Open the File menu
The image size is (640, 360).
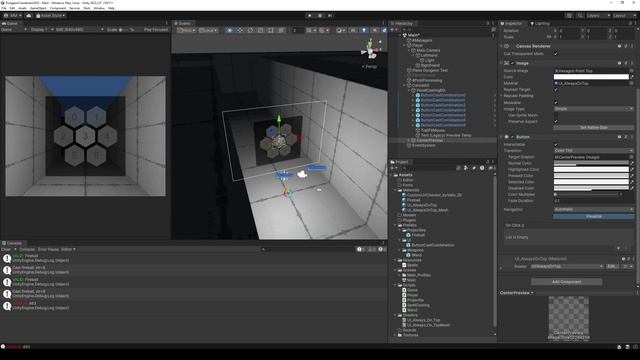[x=4, y=8]
